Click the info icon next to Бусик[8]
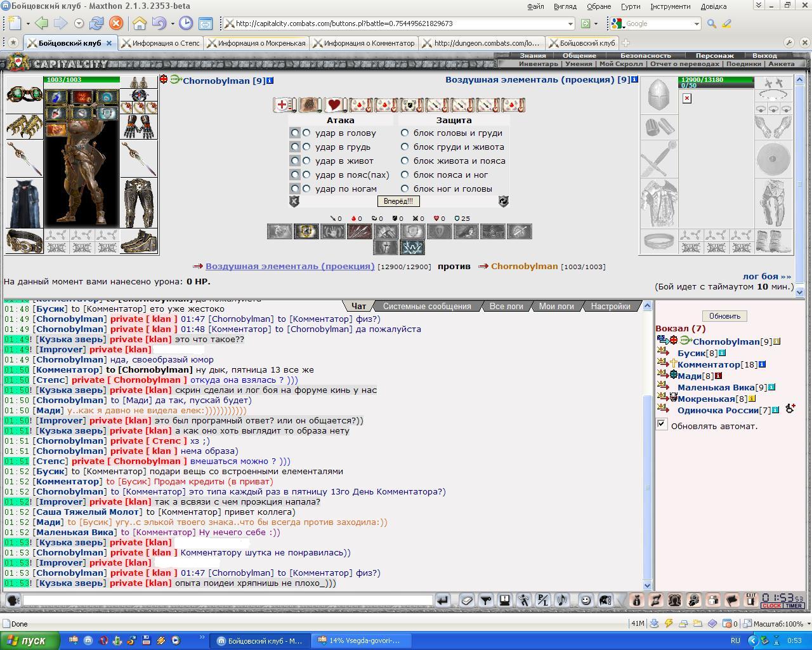 point(722,353)
